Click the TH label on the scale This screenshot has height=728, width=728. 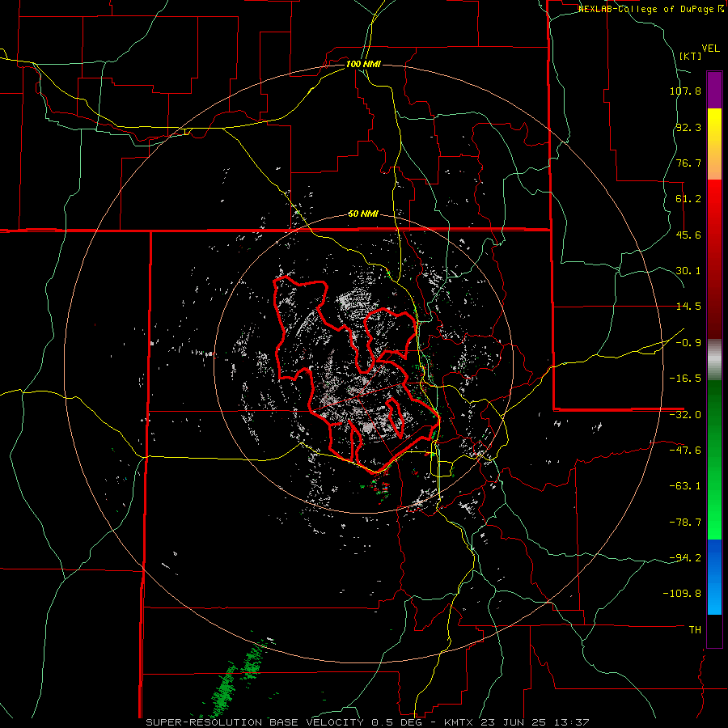[695, 630]
